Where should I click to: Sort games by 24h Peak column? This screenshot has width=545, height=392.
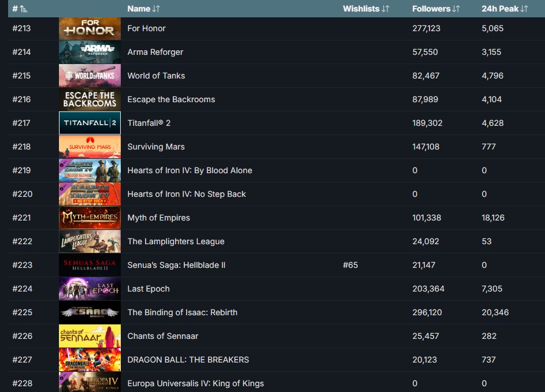505,9
